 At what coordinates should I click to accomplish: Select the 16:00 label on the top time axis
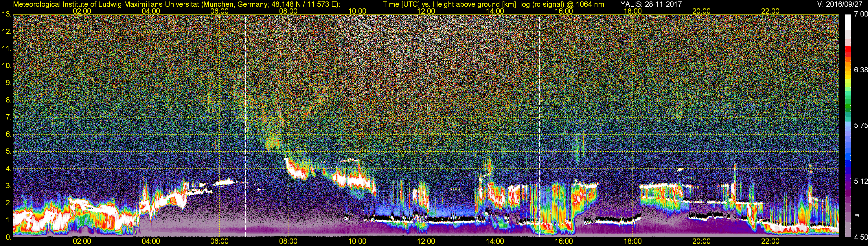pos(564,11)
